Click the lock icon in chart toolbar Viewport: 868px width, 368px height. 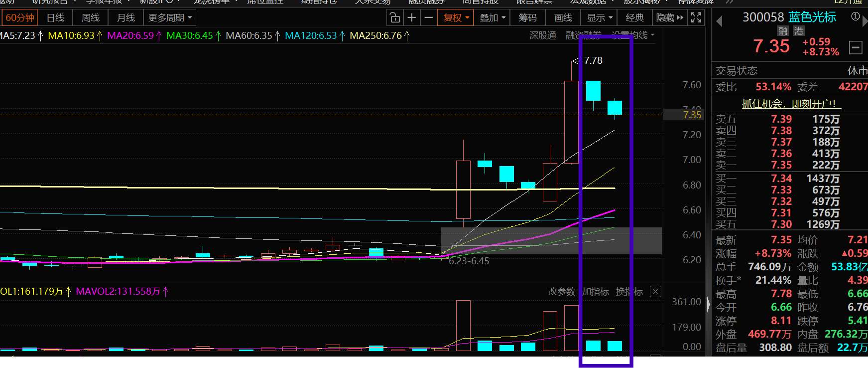click(x=395, y=18)
